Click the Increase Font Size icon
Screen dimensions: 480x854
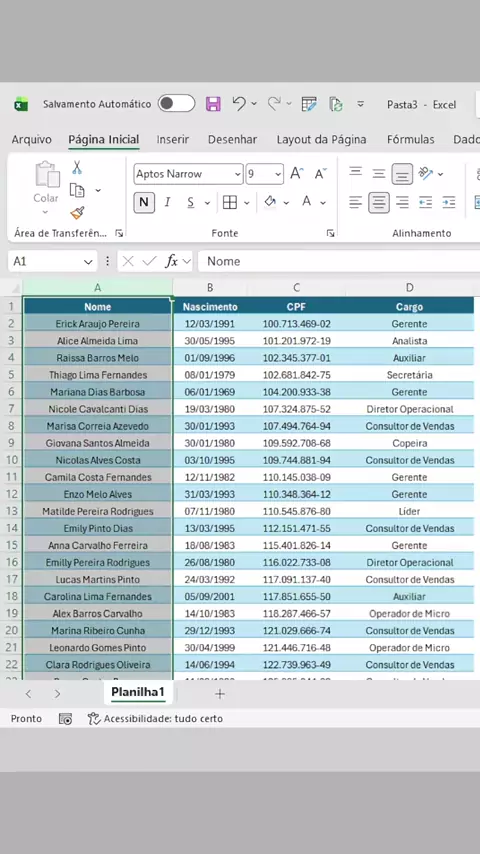click(x=297, y=174)
